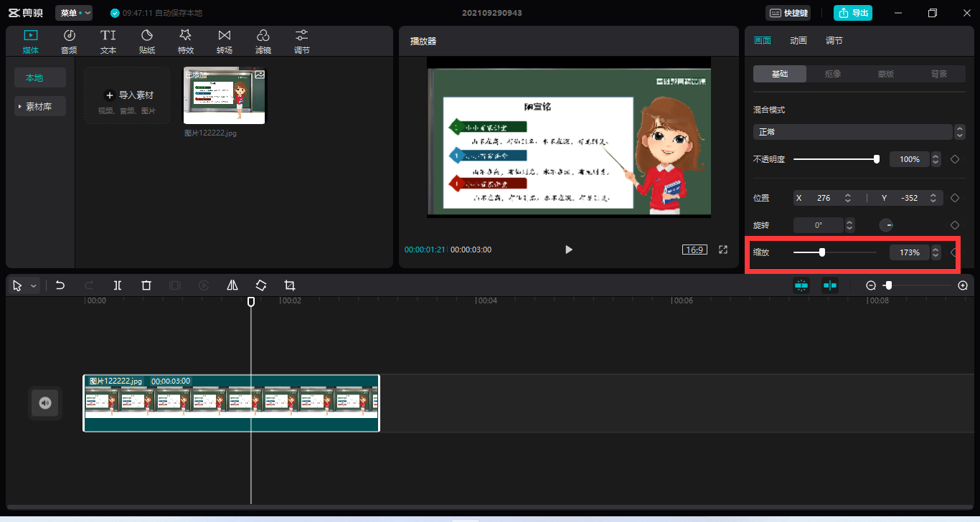Click the reverse playback icon
This screenshot has width=980, height=522.
tap(204, 285)
